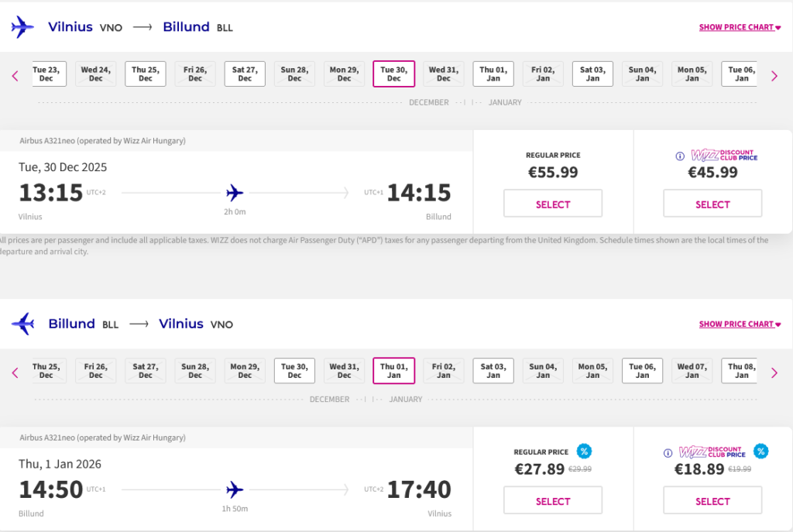Select outbound Discount Club price €45.99

click(712, 204)
